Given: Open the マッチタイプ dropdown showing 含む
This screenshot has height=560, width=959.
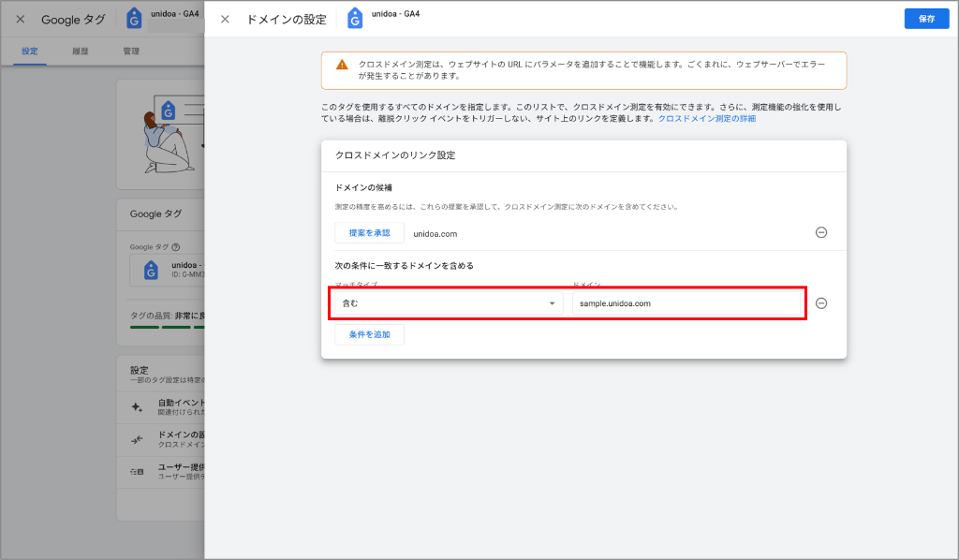Looking at the screenshot, I should coord(446,303).
